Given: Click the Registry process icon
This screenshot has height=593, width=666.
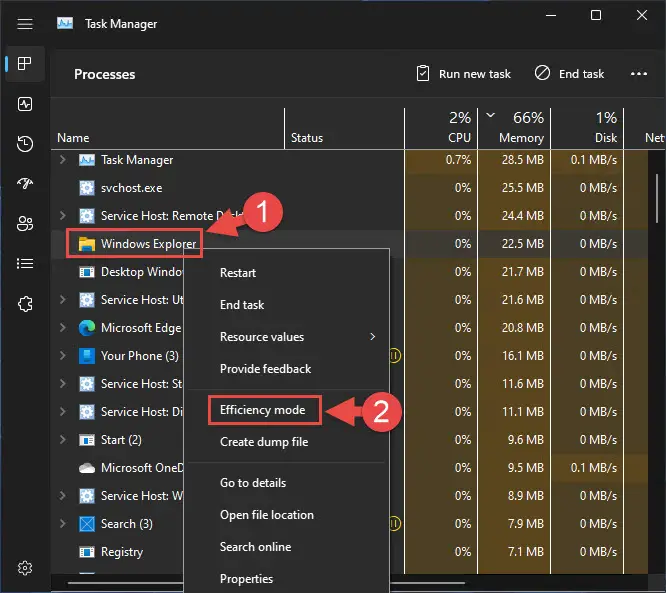Looking at the screenshot, I should [87, 552].
